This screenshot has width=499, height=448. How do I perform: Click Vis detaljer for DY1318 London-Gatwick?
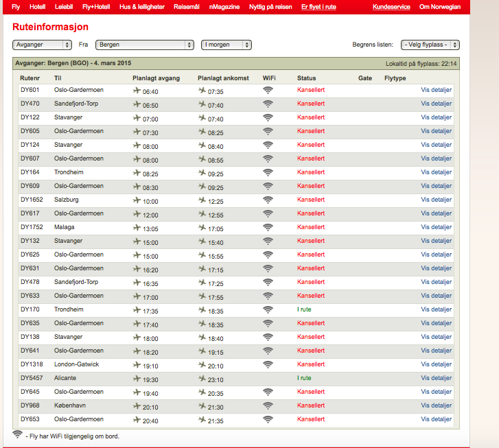point(436,364)
